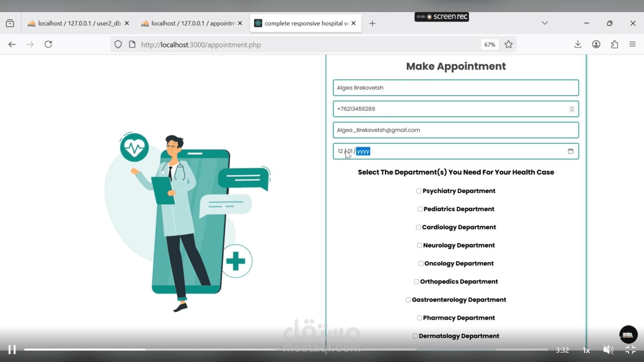Check the Gastroenterology Department checkbox
The height and width of the screenshot is (362, 644).
(408, 300)
